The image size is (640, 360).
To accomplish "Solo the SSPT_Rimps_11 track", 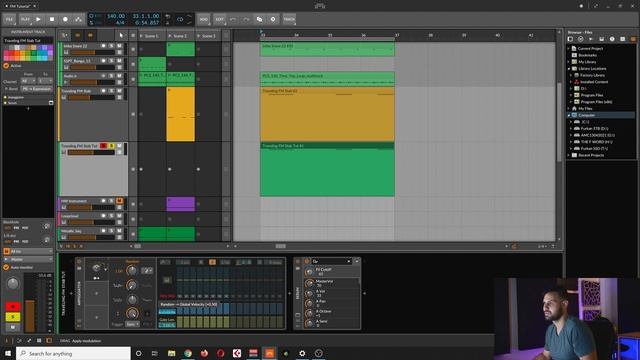I will [x=111, y=61].
